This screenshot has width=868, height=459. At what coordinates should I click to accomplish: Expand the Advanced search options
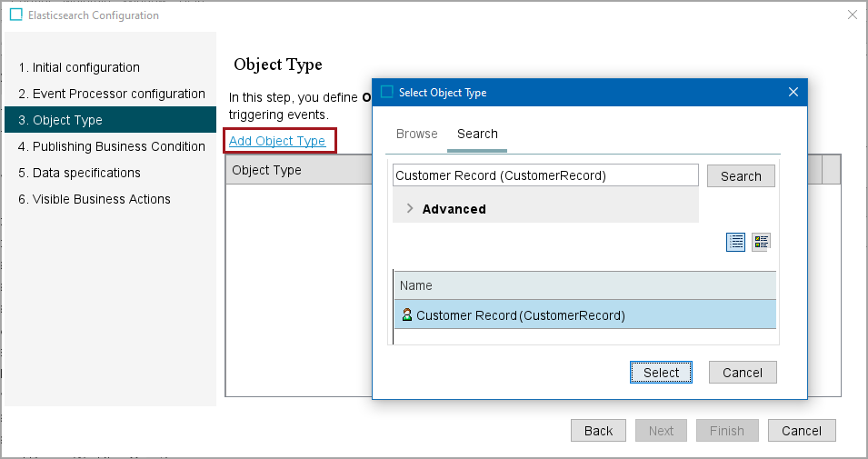click(410, 208)
